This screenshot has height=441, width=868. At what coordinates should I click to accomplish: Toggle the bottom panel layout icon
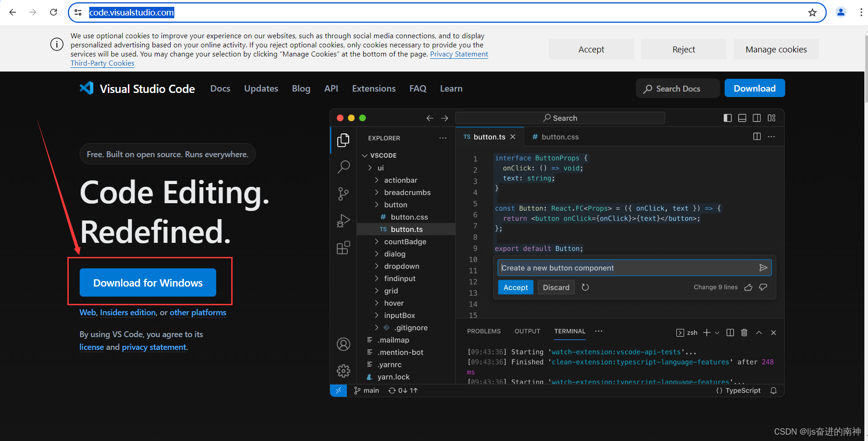742,118
